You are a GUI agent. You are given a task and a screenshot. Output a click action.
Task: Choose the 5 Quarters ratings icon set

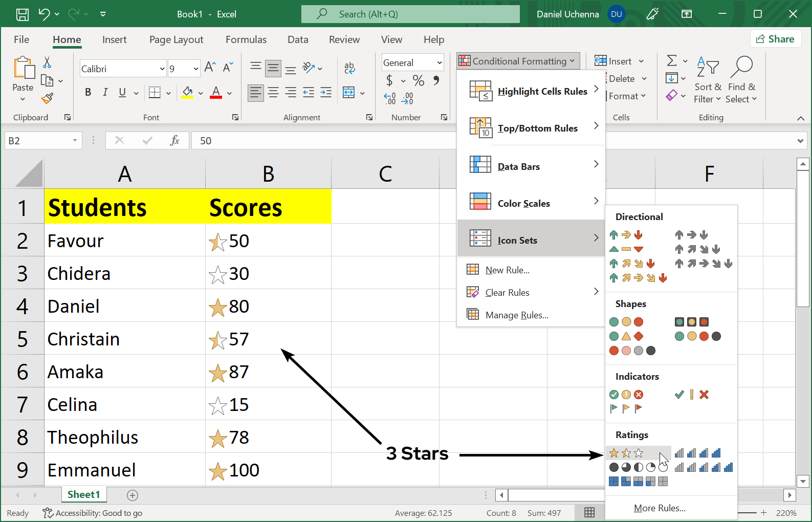pyautogui.click(x=639, y=467)
